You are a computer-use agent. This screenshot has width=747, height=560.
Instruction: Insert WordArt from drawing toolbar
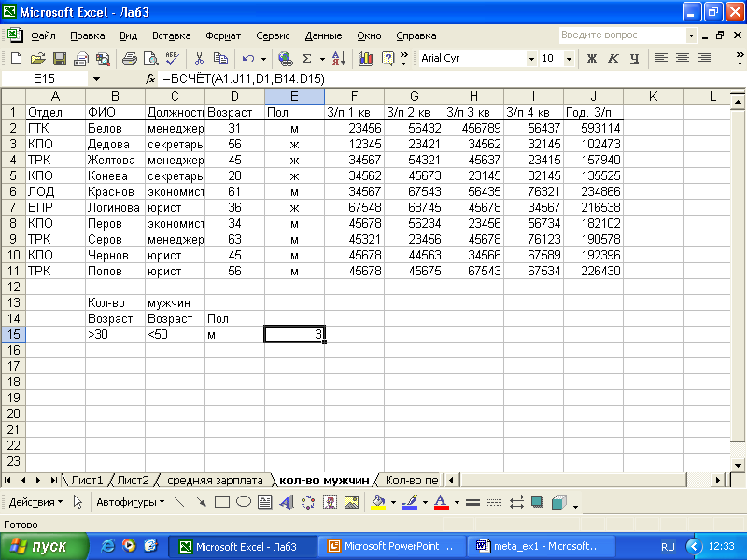pos(286,502)
